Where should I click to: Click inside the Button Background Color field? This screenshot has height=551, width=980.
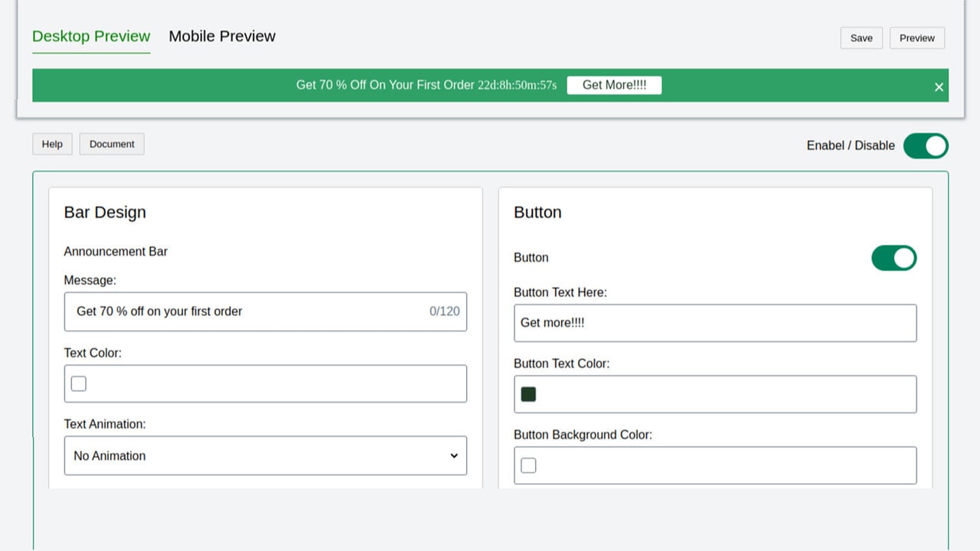tap(715, 465)
